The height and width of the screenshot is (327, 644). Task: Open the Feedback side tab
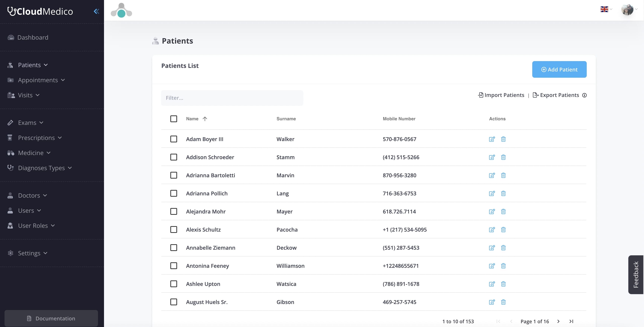(x=636, y=274)
